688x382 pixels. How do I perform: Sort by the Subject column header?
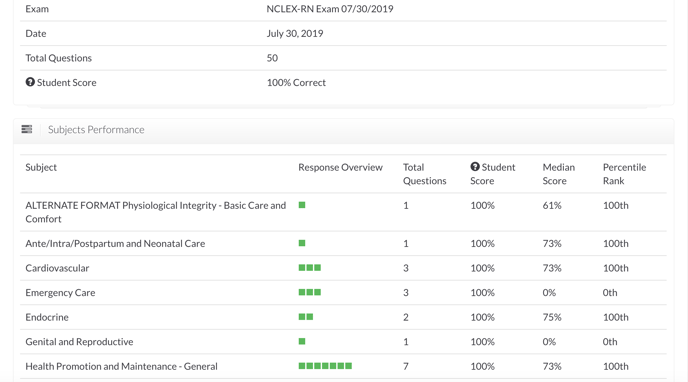coord(41,167)
